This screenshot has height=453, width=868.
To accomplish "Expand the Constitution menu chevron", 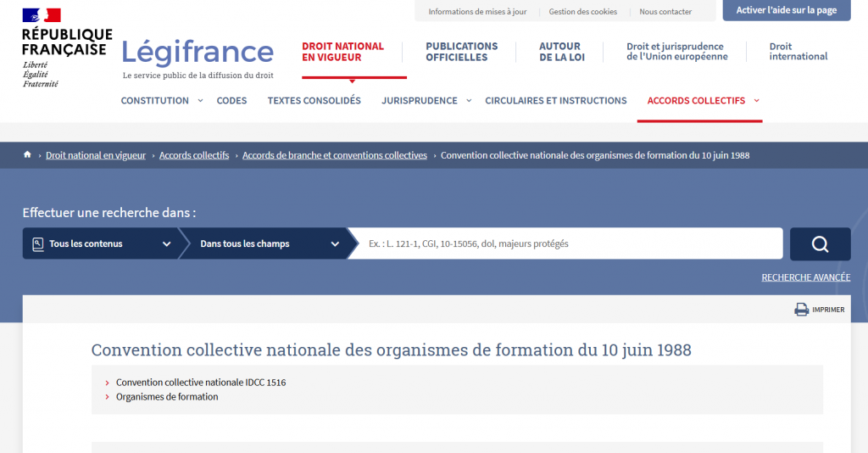I will (x=201, y=100).
